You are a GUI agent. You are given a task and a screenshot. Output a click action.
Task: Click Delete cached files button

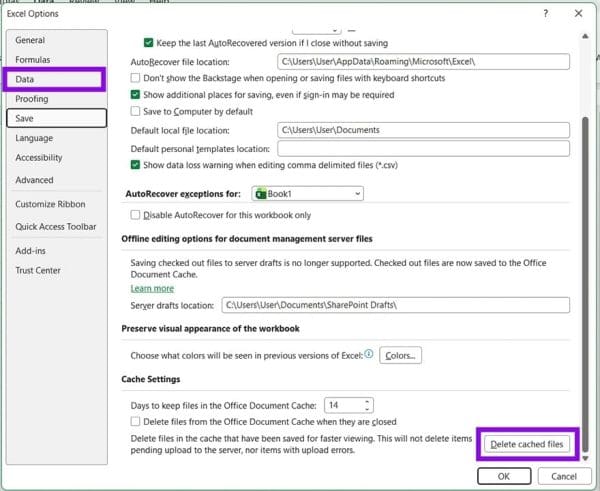(x=527, y=444)
